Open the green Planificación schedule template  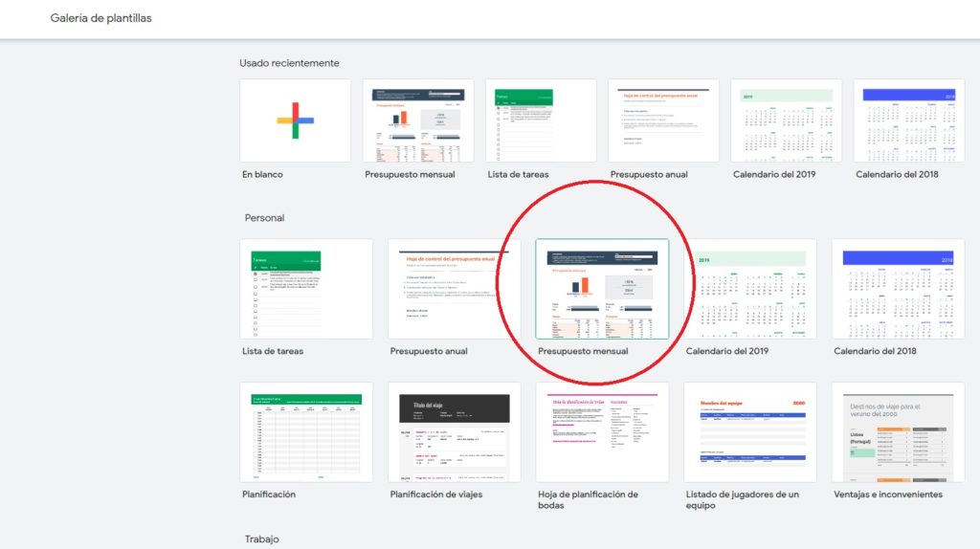[x=306, y=432]
